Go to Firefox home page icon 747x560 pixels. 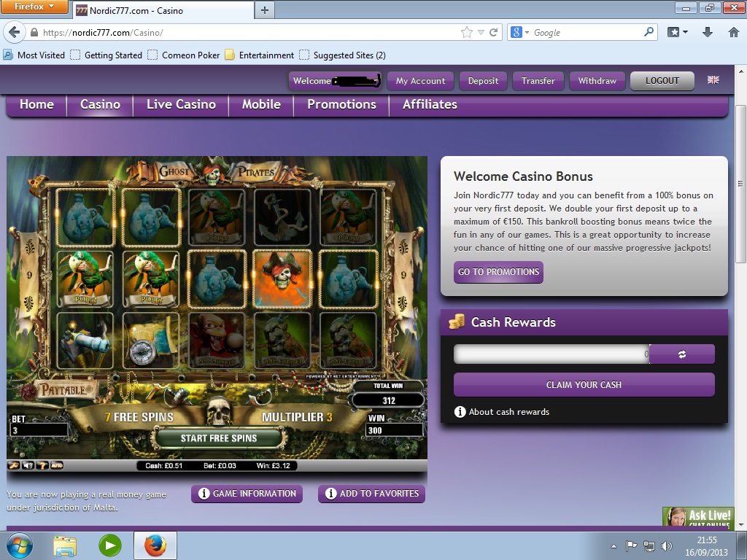(x=733, y=32)
